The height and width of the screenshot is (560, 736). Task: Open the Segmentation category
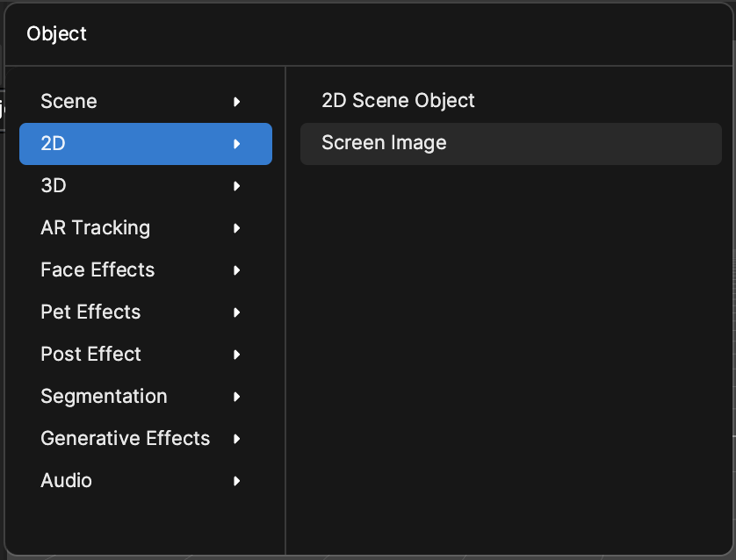(x=146, y=397)
